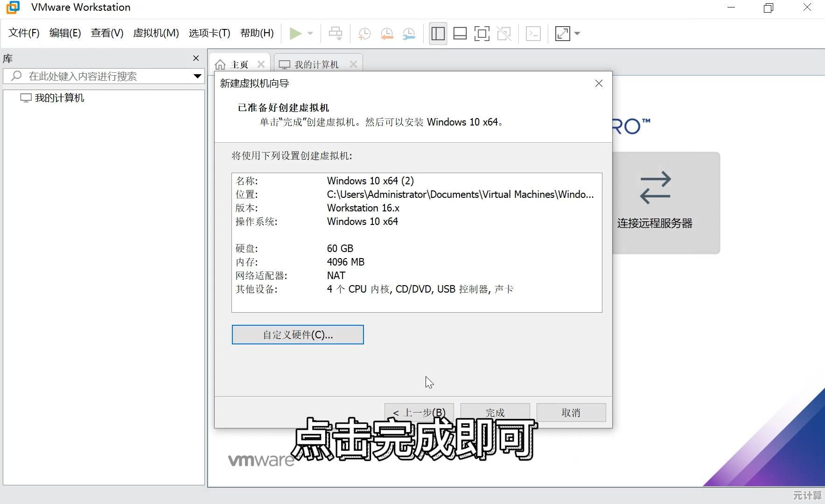This screenshot has height=504, width=825.
Task: Enter full screen mode icon
Action: [x=482, y=34]
